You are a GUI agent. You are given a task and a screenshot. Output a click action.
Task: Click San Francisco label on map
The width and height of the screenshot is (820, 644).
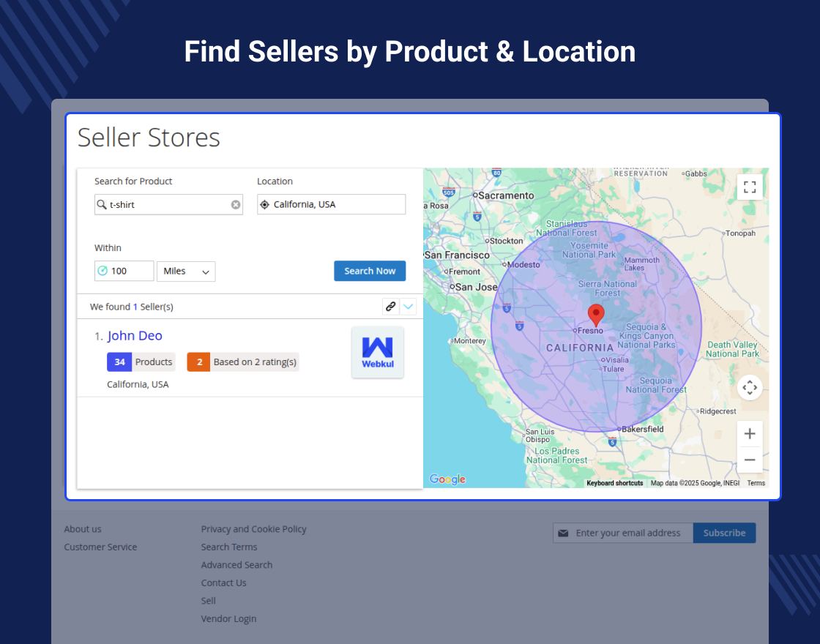457,255
